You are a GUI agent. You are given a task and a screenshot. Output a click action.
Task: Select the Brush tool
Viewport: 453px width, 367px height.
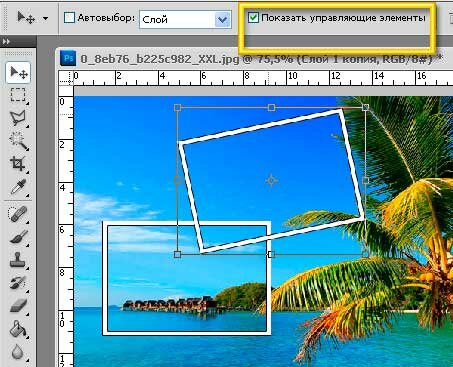(18, 237)
